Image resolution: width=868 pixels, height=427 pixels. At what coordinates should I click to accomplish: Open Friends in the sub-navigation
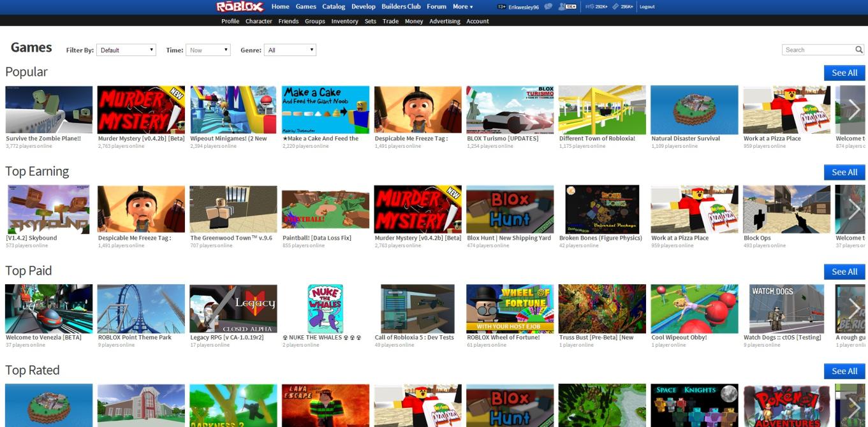click(x=288, y=21)
